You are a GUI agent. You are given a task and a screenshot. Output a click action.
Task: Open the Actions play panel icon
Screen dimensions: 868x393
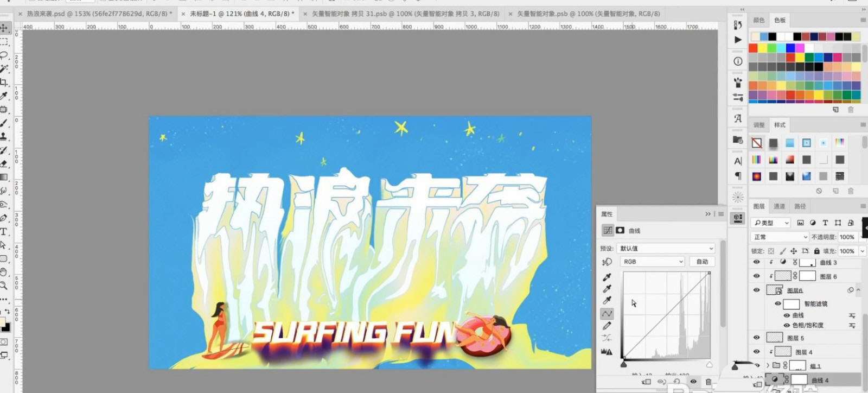(x=738, y=40)
